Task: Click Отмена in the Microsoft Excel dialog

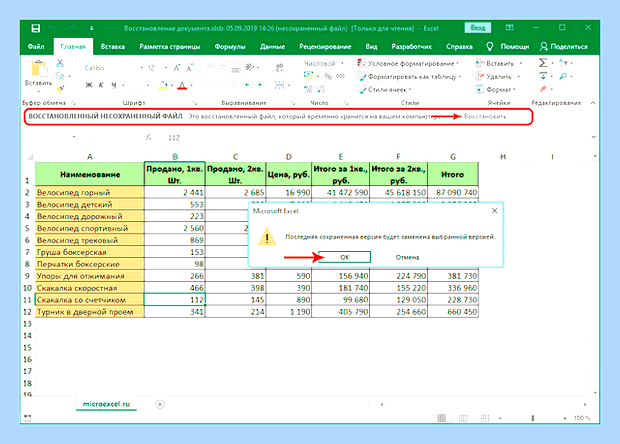Action: coord(407,257)
